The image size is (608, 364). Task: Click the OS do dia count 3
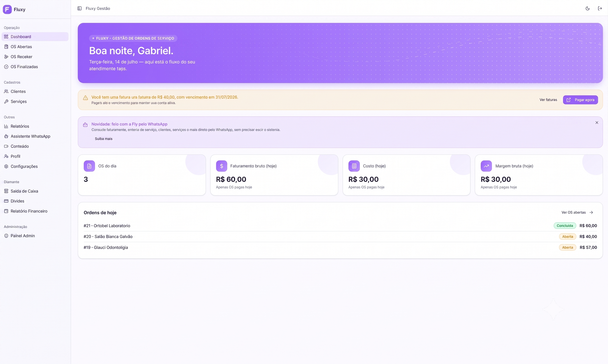(86, 179)
